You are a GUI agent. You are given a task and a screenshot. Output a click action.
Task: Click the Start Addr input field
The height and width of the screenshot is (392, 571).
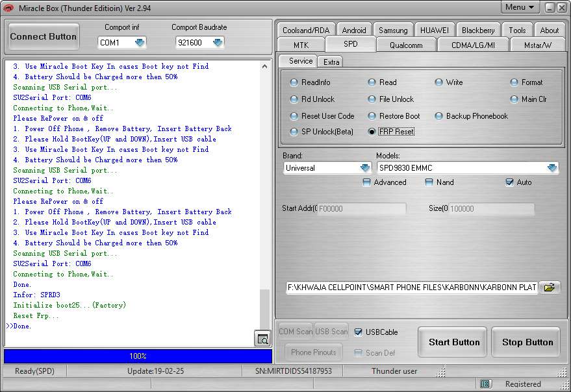click(x=362, y=208)
